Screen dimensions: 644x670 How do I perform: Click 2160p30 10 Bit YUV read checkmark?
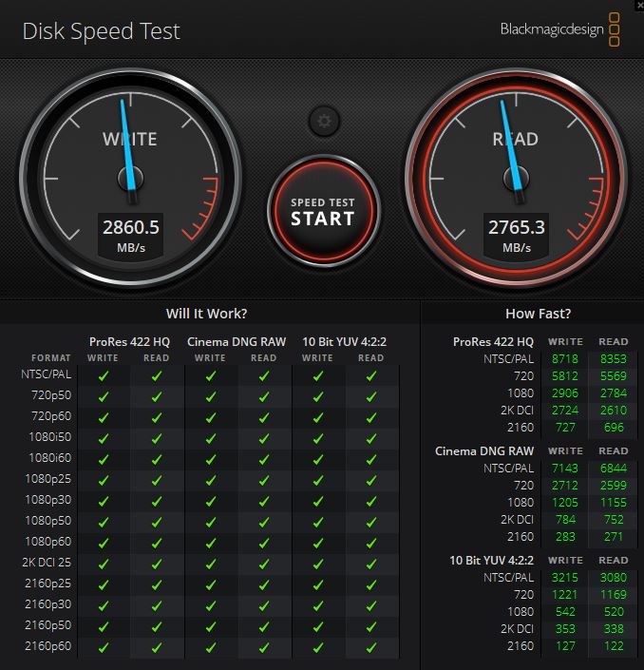[x=371, y=606]
